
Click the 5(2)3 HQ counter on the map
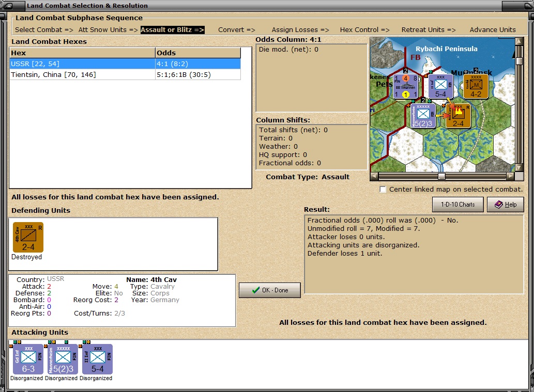click(423, 116)
